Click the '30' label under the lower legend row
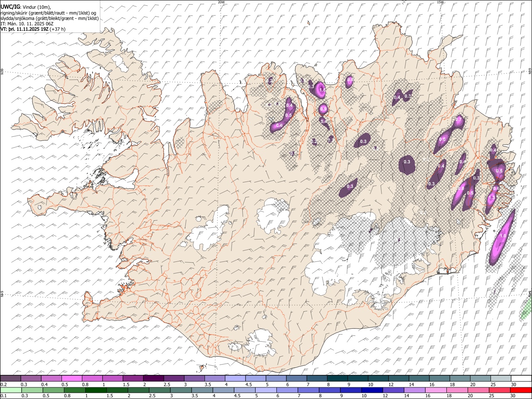This screenshot has width=532, height=399. [x=514, y=396]
